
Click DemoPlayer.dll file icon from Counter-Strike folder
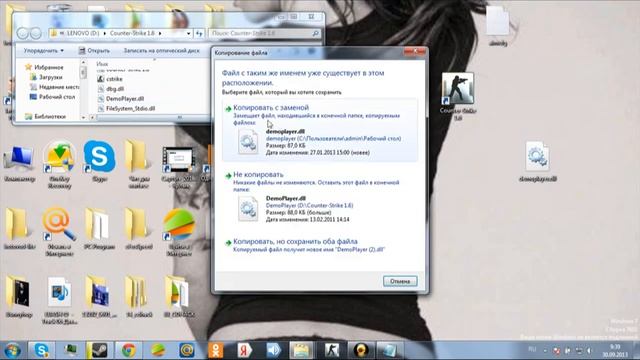[x=248, y=209]
